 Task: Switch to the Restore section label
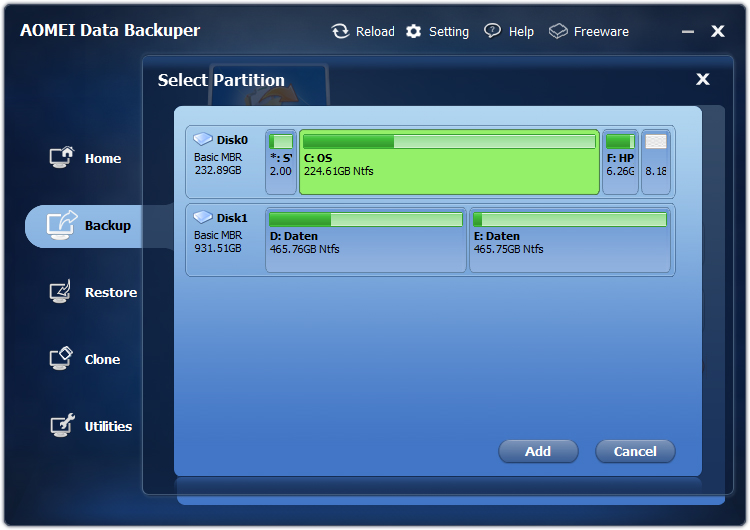pyautogui.click(x=111, y=293)
